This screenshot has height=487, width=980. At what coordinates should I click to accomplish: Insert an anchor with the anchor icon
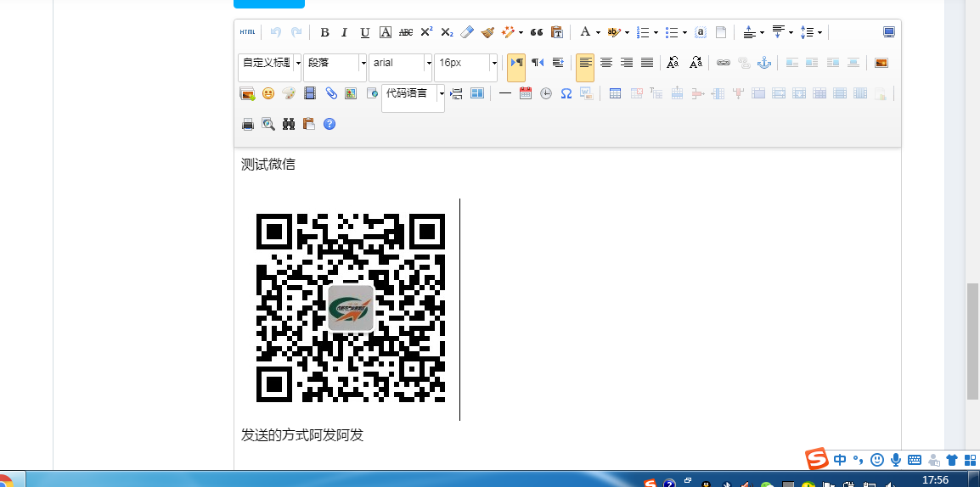[x=763, y=63]
